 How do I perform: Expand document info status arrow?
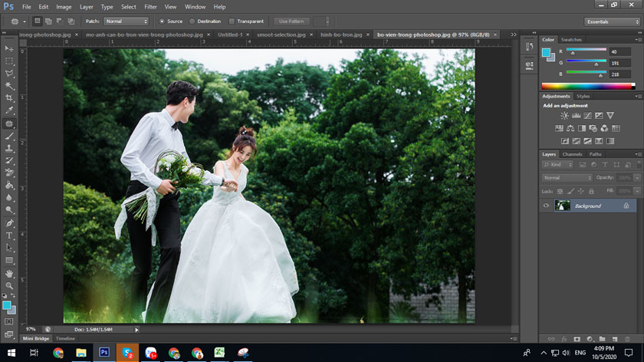tap(136, 330)
